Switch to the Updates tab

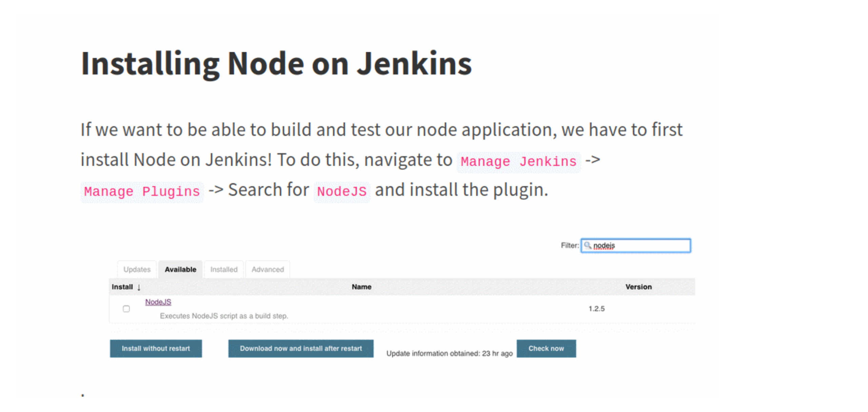[137, 269]
